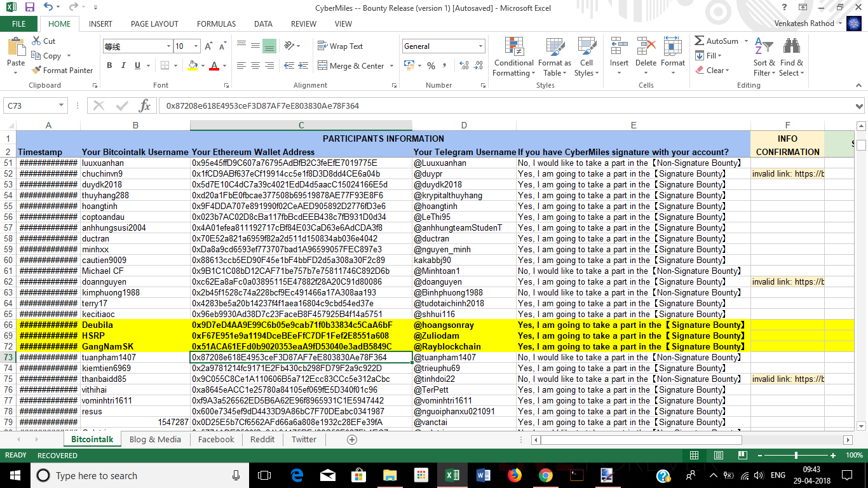
Task: Click the zoom slider handle
Action: click(796, 456)
